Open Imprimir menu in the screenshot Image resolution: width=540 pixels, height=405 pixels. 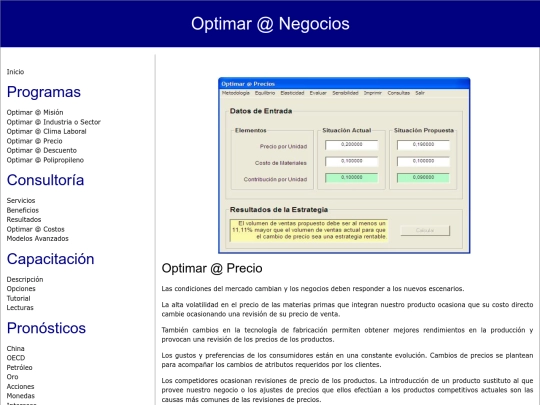(x=373, y=93)
